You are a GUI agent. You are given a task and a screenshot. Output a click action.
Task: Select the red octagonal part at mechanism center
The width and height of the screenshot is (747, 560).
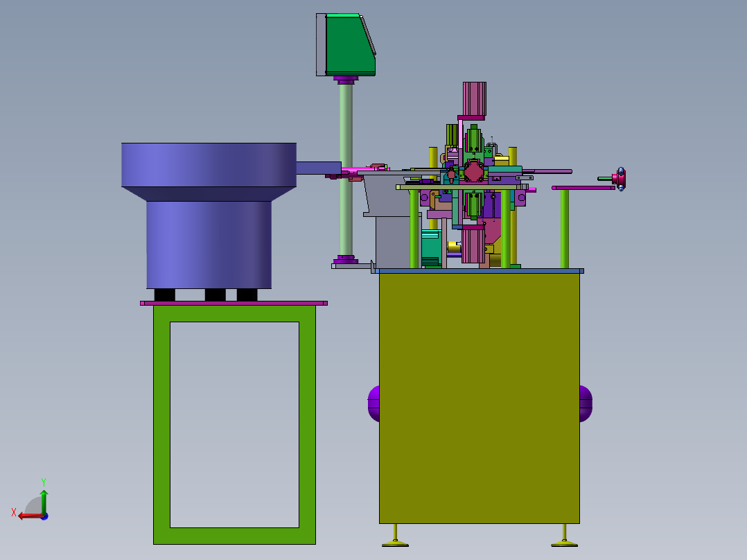[x=473, y=172]
